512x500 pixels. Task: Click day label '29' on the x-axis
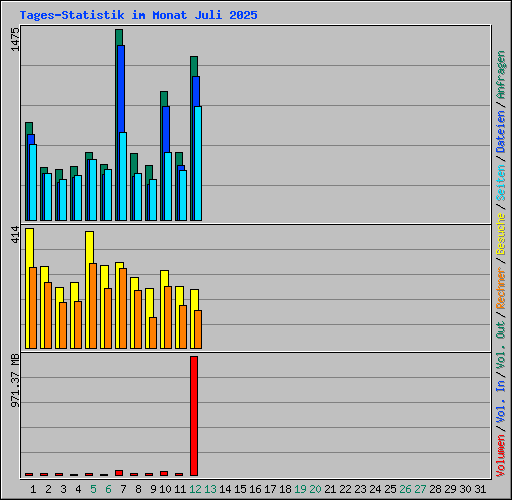coord(450,489)
